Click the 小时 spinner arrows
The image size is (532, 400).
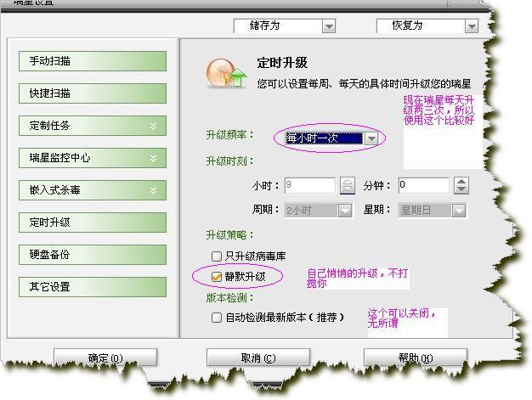348,185
